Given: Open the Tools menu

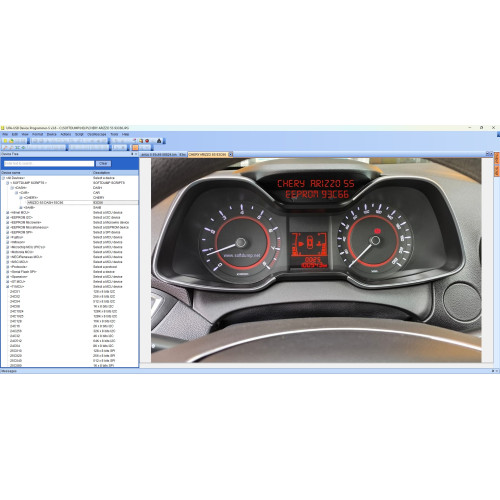Looking at the screenshot, I should [114, 134].
